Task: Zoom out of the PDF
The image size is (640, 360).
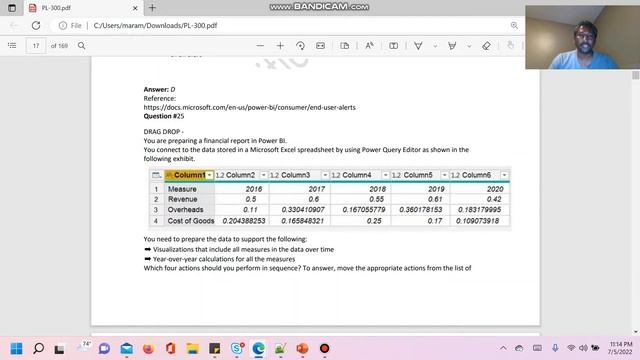Action: (260, 46)
